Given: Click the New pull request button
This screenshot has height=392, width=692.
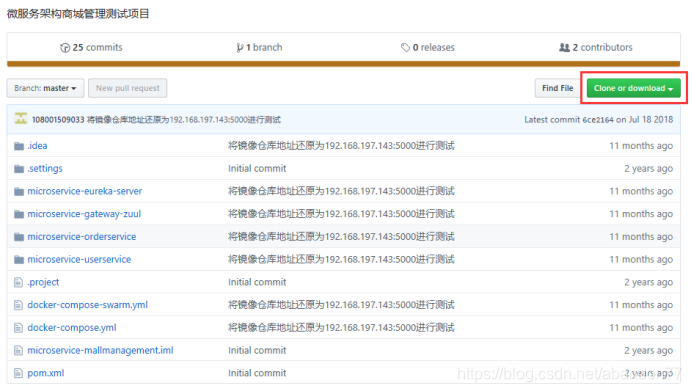Looking at the screenshot, I should pyautogui.click(x=128, y=88).
